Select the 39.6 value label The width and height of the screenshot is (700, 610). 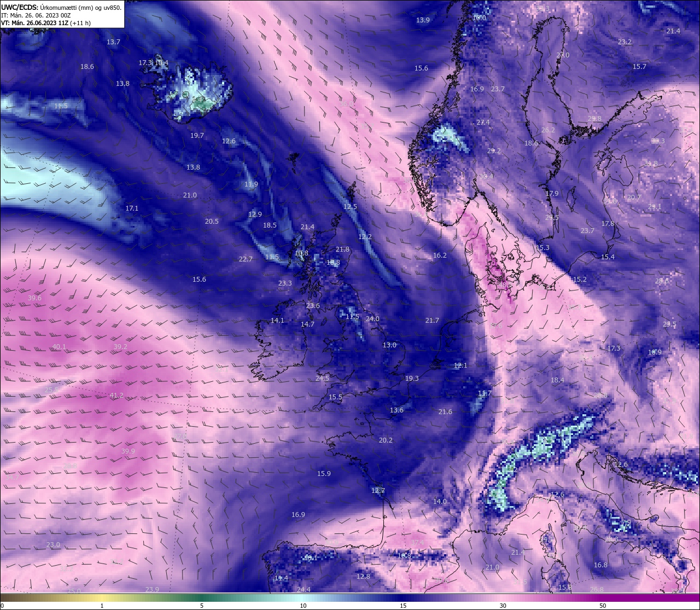point(34,298)
